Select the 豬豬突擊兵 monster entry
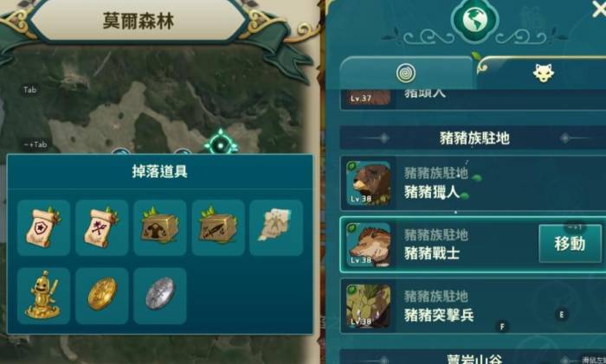 [x=473, y=306]
